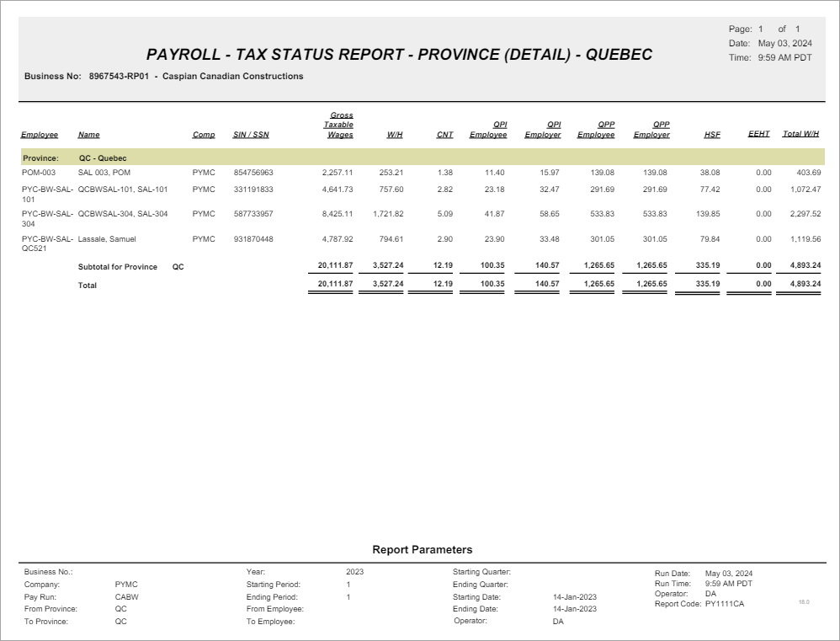Click the Report Parameters heading
This screenshot has height=641, width=840.
[x=423, y=549]
